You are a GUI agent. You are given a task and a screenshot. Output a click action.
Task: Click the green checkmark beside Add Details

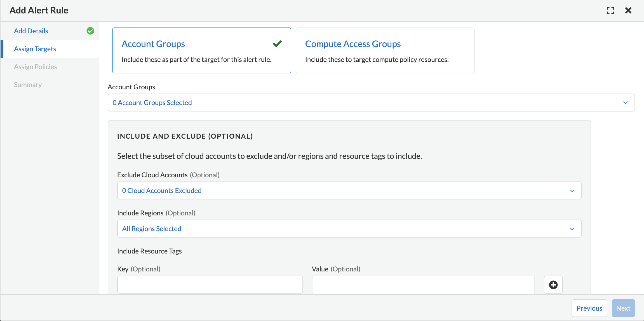tap(90, 31)
